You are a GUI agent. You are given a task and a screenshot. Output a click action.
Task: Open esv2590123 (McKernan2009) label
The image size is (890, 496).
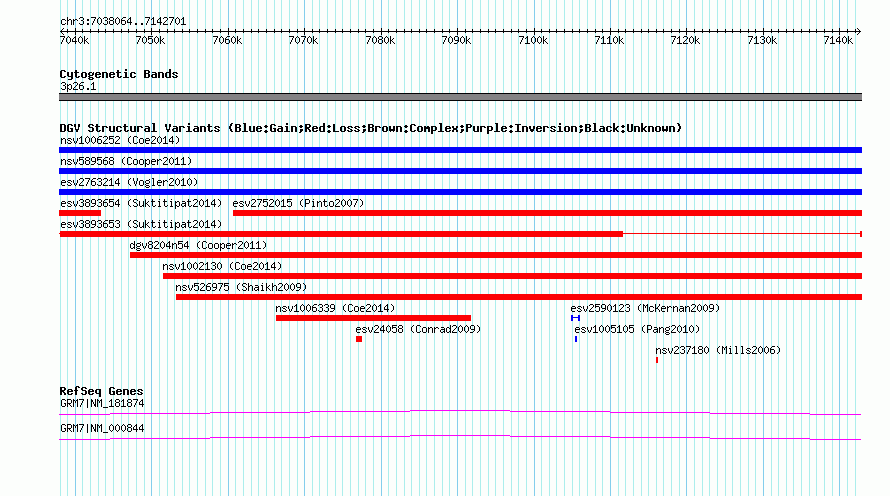pyautogui.click(x=645, y=308)
